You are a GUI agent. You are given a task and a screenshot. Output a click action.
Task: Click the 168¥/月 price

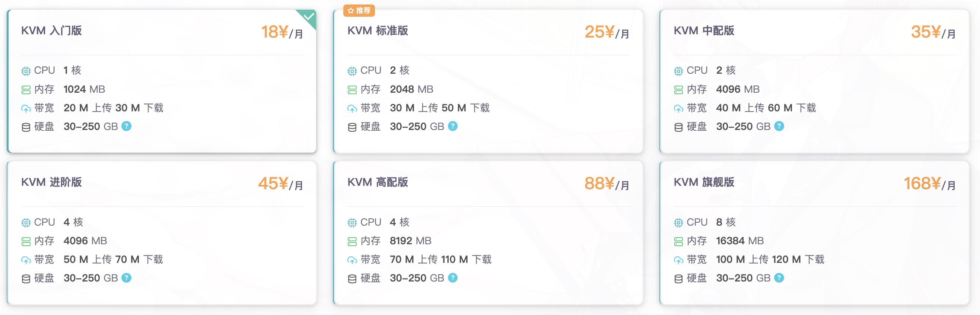(x=930, y=184)
